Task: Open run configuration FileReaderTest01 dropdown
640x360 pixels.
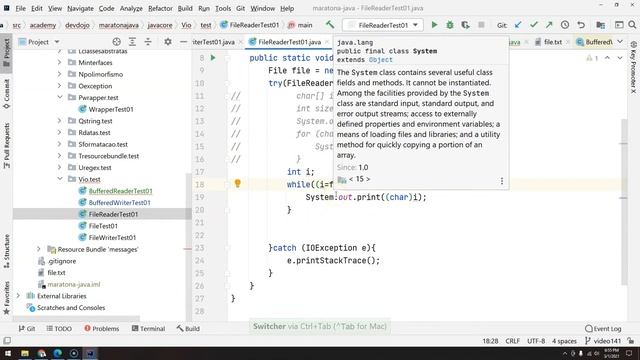Action: pyautogui.click(x=382, y=25)
